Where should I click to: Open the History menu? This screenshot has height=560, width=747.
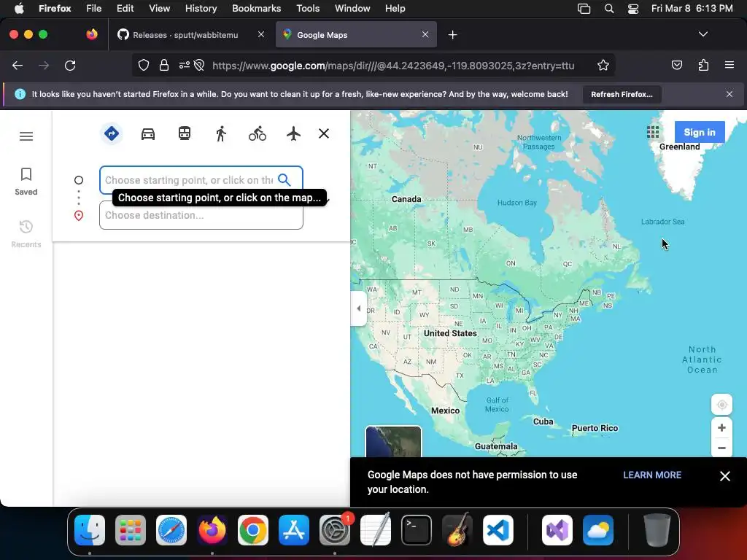(201, 9)
